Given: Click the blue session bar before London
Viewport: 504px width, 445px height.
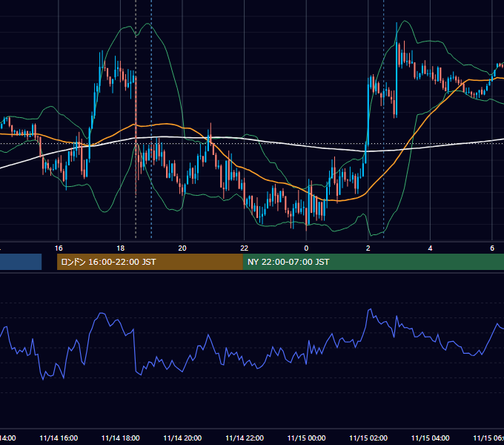Looking at the screenshot, I should pos(21,262).
